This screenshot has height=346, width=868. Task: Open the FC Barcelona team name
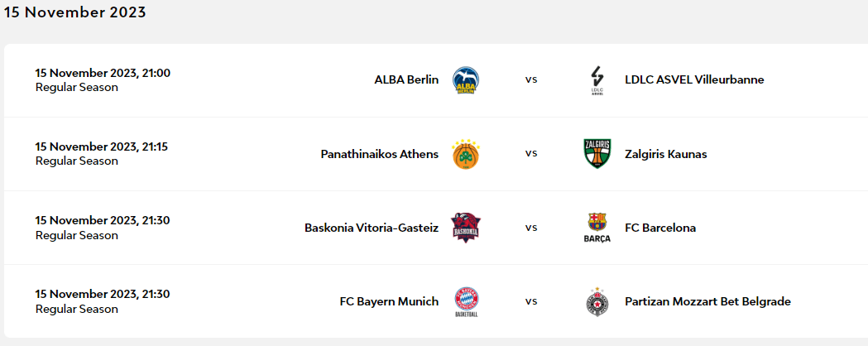[660, 228]
